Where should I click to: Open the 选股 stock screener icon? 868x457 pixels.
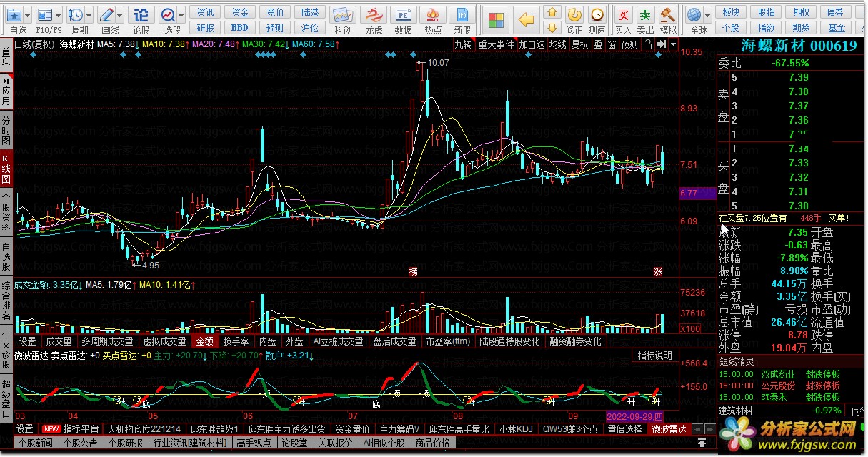(x=168, y=15)
